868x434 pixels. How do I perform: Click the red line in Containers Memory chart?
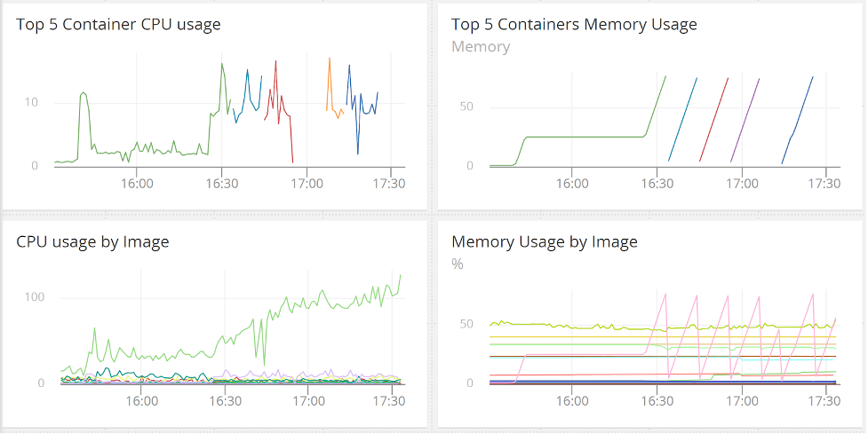(714, 120)
